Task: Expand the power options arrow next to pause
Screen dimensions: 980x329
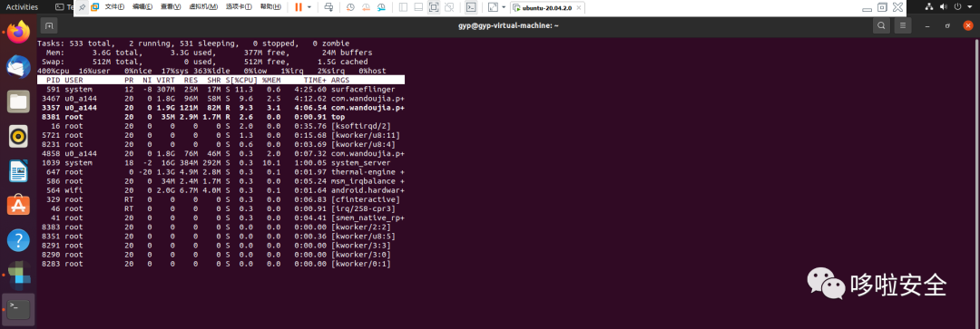Action: coord(309,7)
